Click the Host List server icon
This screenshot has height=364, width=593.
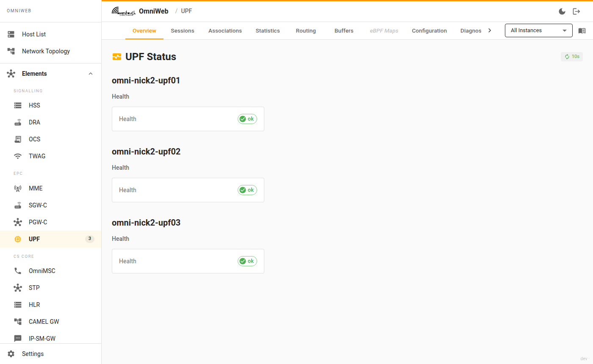pos(11,34)
